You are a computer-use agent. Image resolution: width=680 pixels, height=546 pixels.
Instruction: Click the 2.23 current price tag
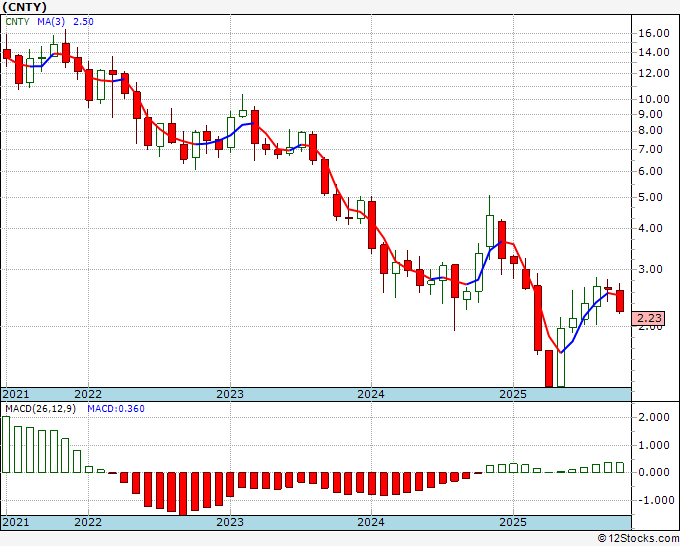click(x=648, y=318)
